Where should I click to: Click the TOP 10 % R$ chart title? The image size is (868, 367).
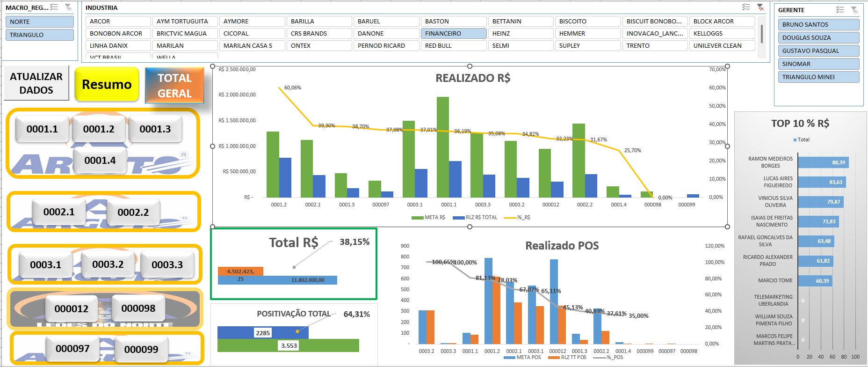click(800, 124)
